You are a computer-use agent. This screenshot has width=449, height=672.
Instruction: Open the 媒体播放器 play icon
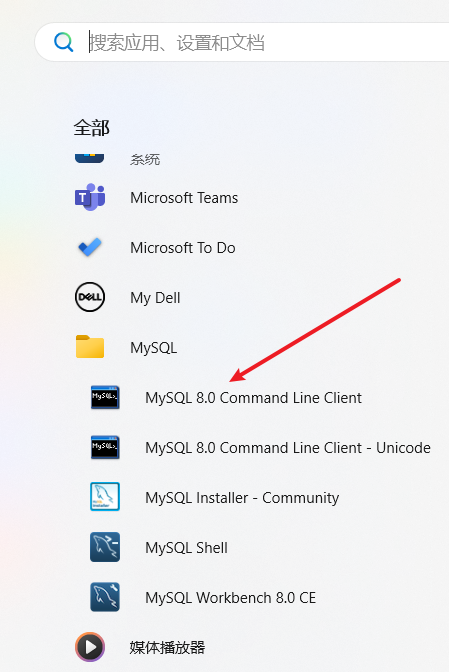(90, 647)
